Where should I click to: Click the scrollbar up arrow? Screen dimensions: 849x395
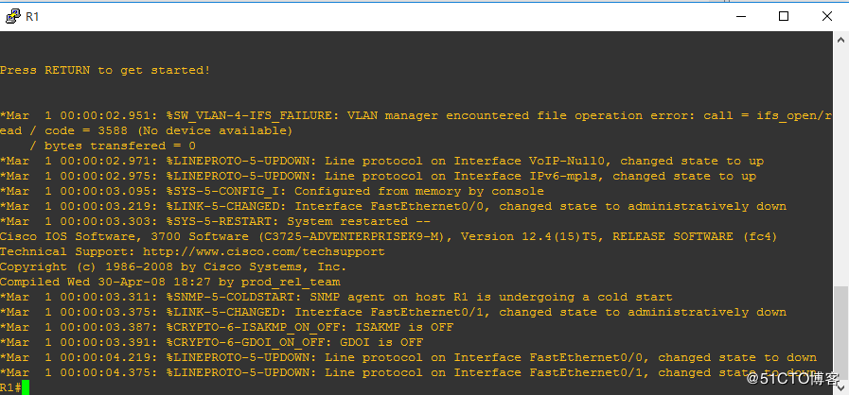pyautogui.click(x=841, y=40)
